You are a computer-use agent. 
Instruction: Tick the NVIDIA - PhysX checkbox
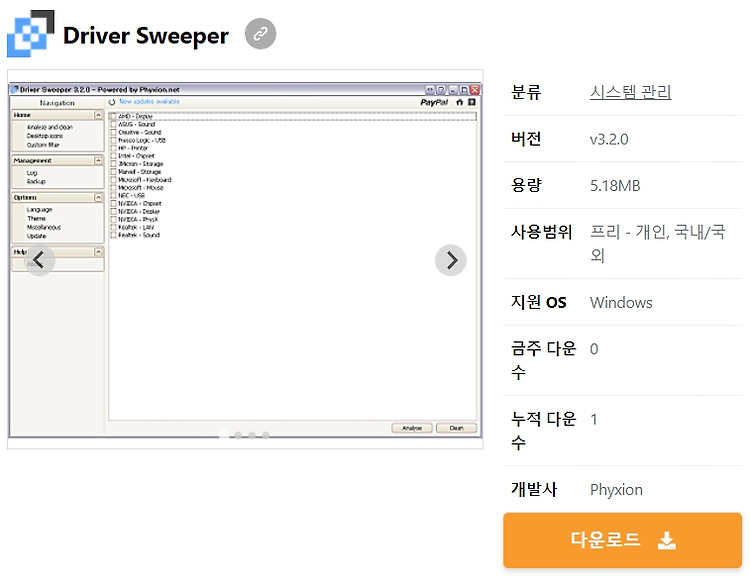click(x=113, y=220)
